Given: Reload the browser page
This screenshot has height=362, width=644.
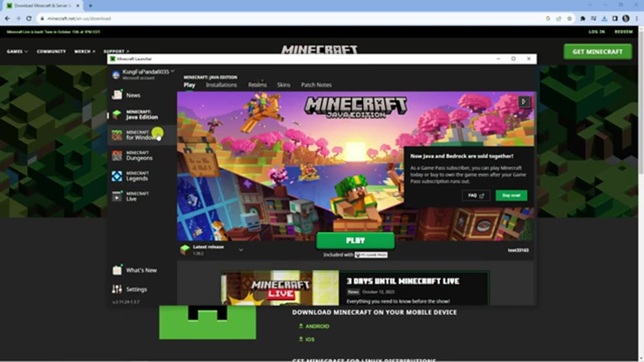Looking at the screenshot, I should click(x=29, y=19).
